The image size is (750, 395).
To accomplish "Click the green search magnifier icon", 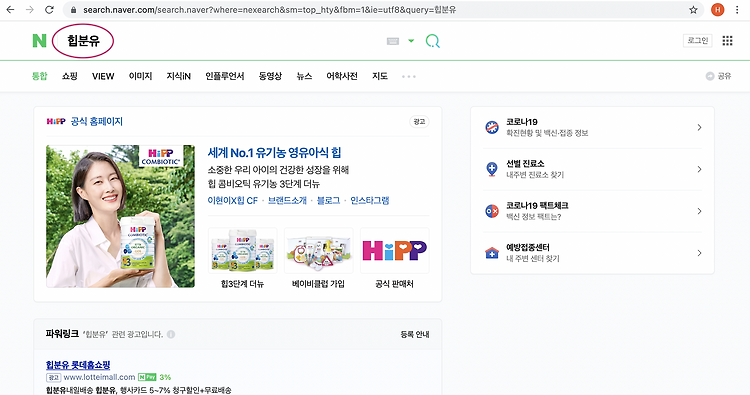I will pyautogui.click(x=432, y=41).
